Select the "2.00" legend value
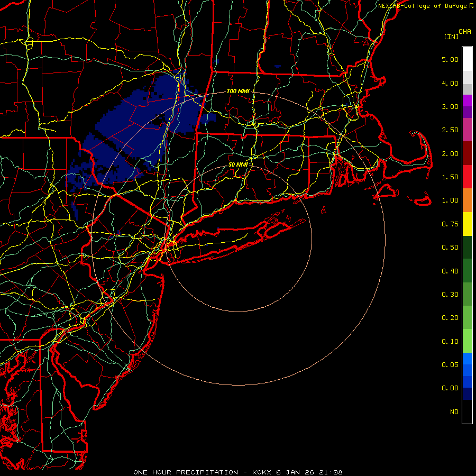Image resolution: width=476 pixels, height=476 pixels. click(450, 153)
